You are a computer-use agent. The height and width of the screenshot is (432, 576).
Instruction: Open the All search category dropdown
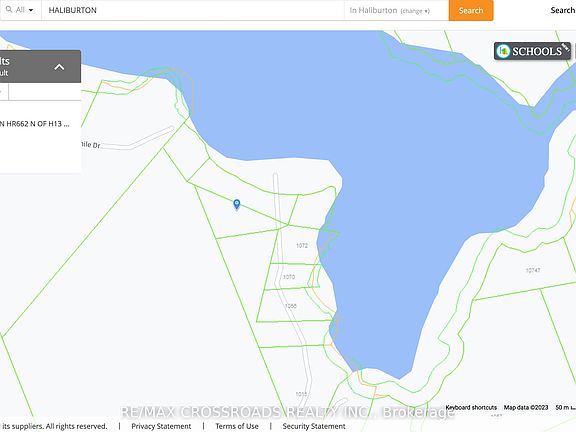coord(21,10)
